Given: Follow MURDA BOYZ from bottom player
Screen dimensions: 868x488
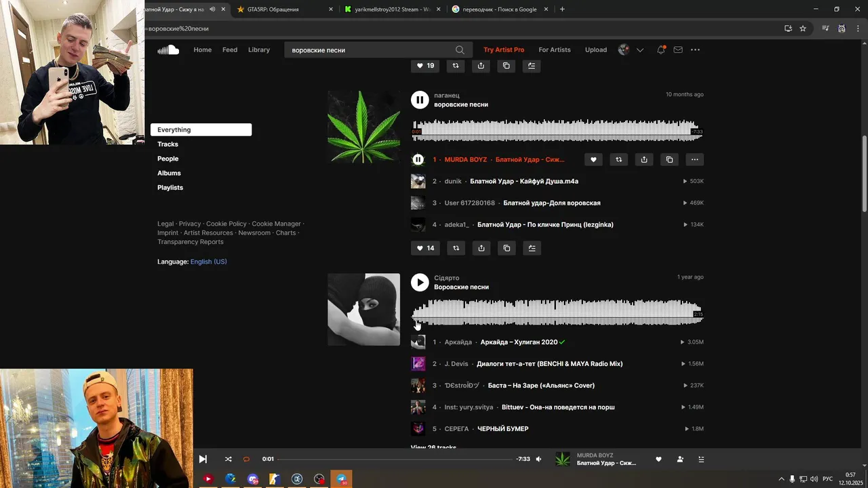Looking at the screenshot, I should (680, 459).
